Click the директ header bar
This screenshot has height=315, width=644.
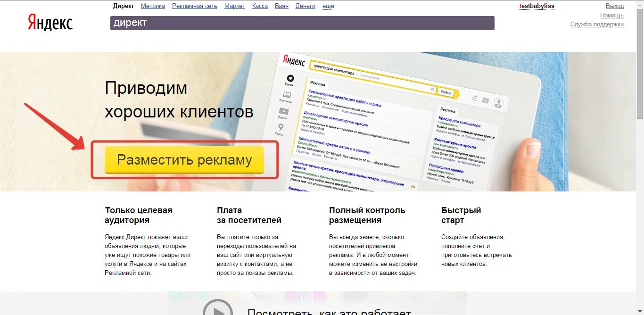(x=302, y=23)
